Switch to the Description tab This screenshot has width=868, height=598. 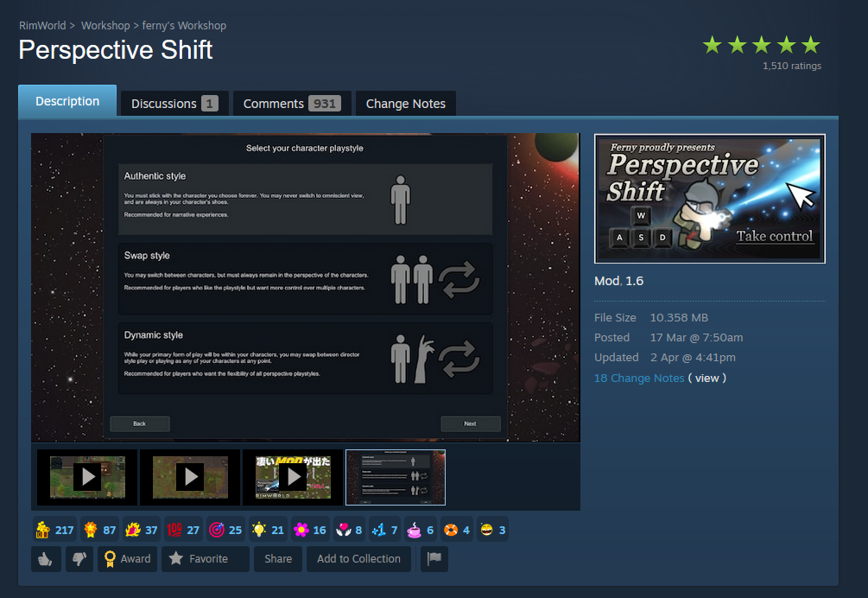(67, 101)
